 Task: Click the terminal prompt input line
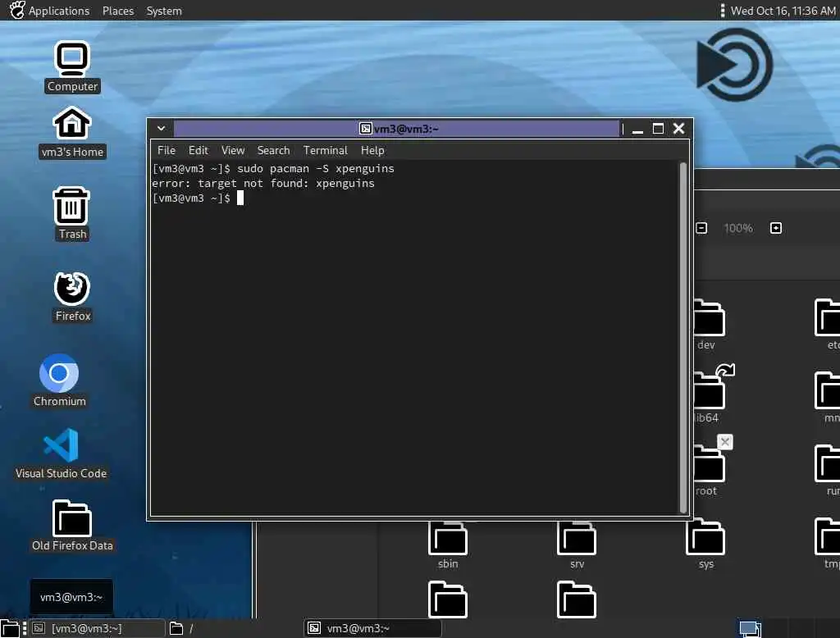click(199, 198)
